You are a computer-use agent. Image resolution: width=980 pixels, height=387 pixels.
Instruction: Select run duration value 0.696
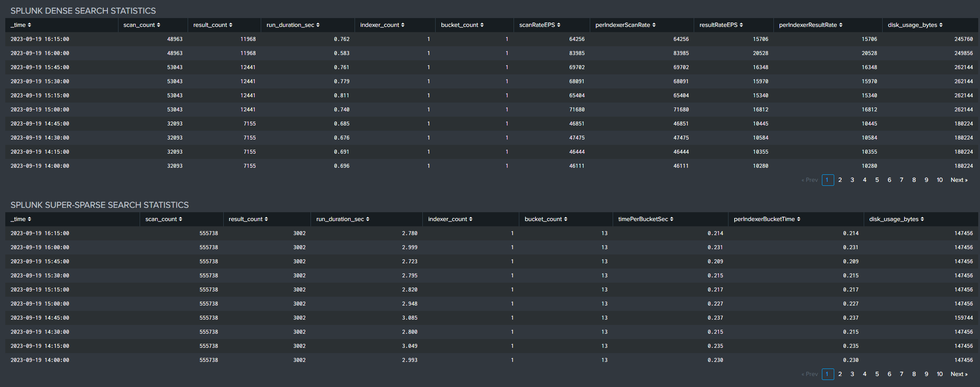(x=342, y=166)
